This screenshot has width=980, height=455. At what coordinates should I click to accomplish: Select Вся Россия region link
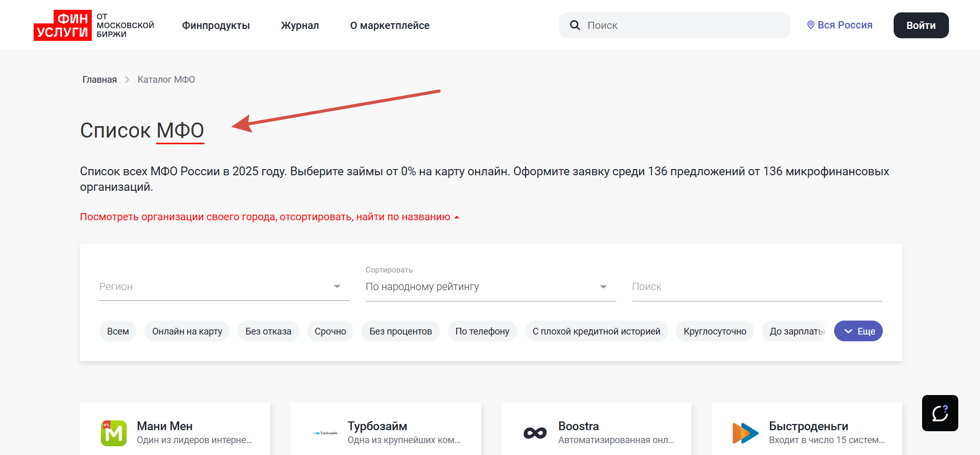[839, 25]
